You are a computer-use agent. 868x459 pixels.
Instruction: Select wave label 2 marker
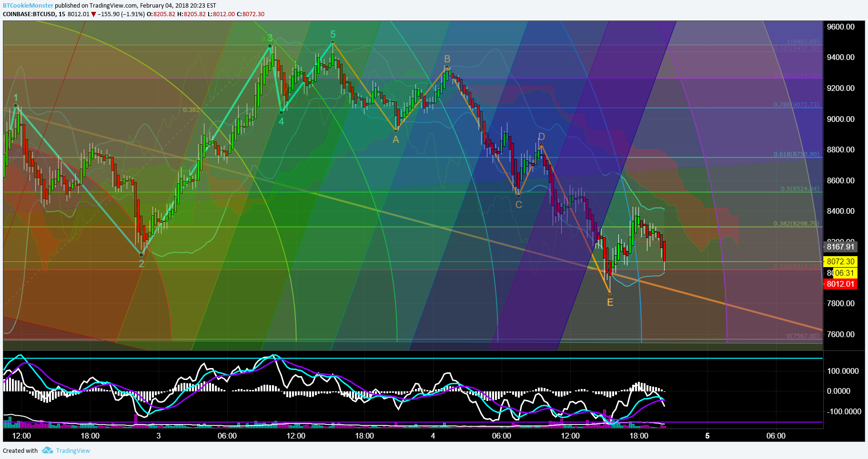pos(141,264)
